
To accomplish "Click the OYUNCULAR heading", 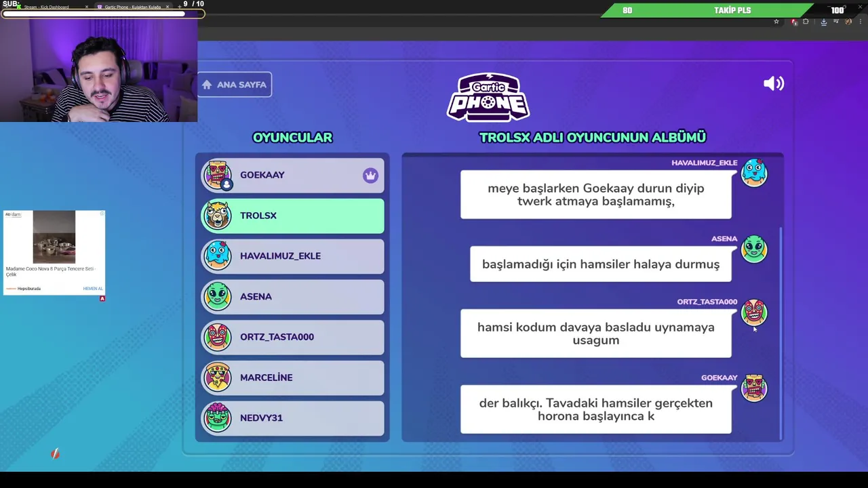I will point(292,138).
